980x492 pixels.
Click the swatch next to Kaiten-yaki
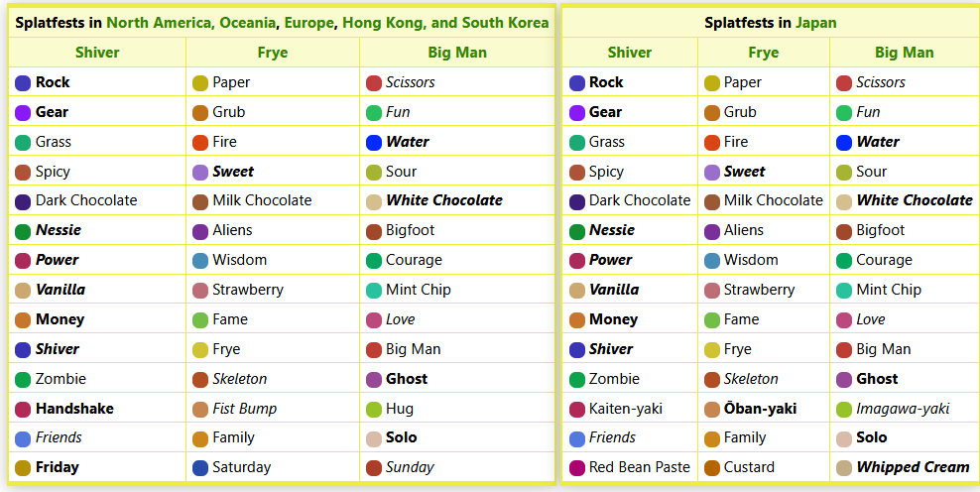(x=577, y=409)
